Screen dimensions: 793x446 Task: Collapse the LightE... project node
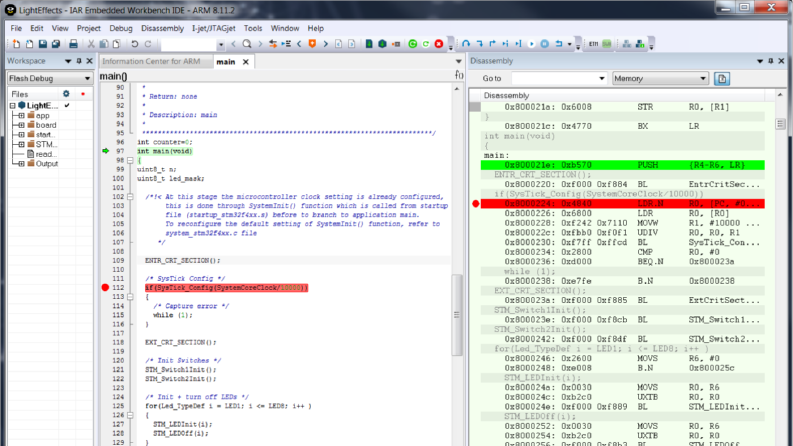click(x=13, y=106)
